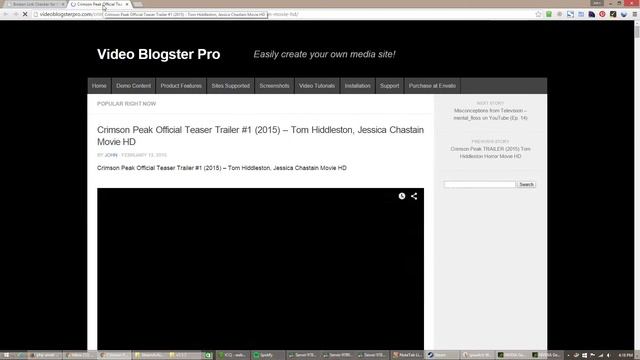Screen dimensions: 640x360
Task: Select the Home menu item
Action: click(x=99, y=86)
